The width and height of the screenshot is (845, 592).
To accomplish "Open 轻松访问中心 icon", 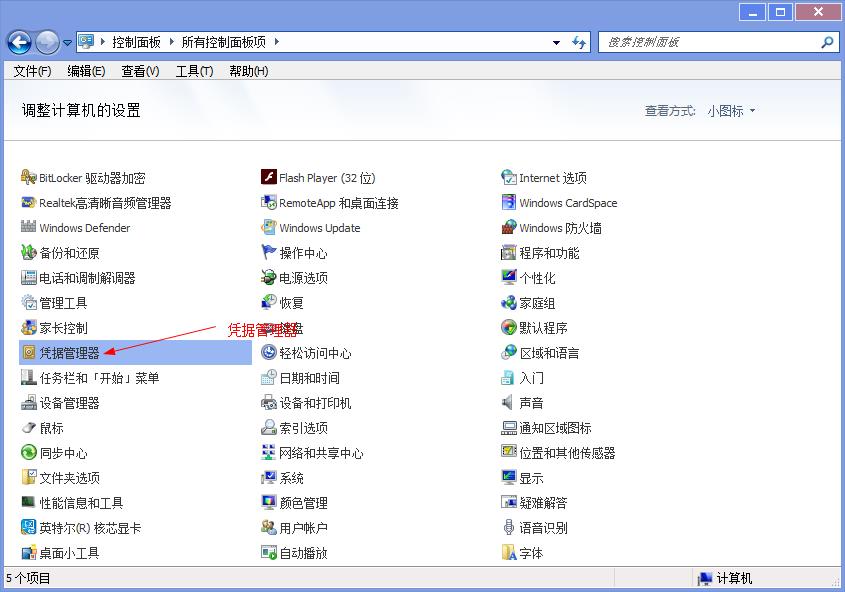I will (x=268, y=353).
